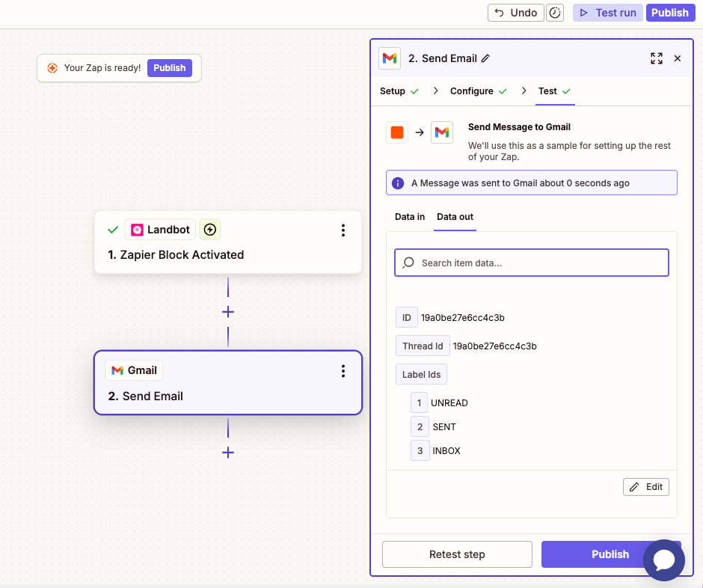Click the green check beside Configure
The image size is (703, 588).
click(x=503, y=91)
